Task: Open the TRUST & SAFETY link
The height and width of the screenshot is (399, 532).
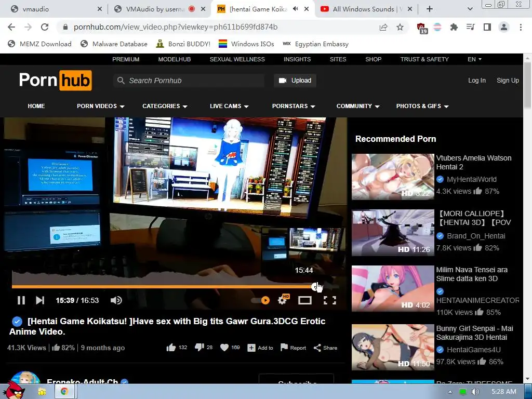Action: point(424,59)
